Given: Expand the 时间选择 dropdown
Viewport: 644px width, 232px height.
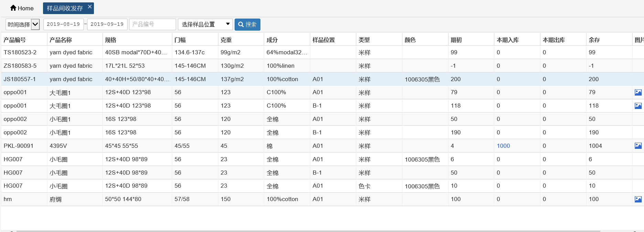Looking at the screenshot, I should (23, 24).
